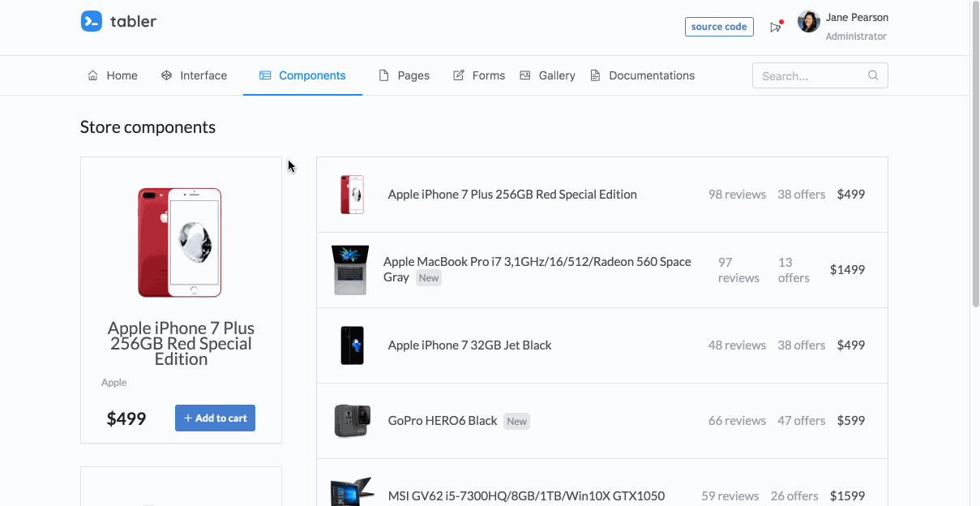Click 59 reviews text
The image size is (980, 506).
coord(730,496)
